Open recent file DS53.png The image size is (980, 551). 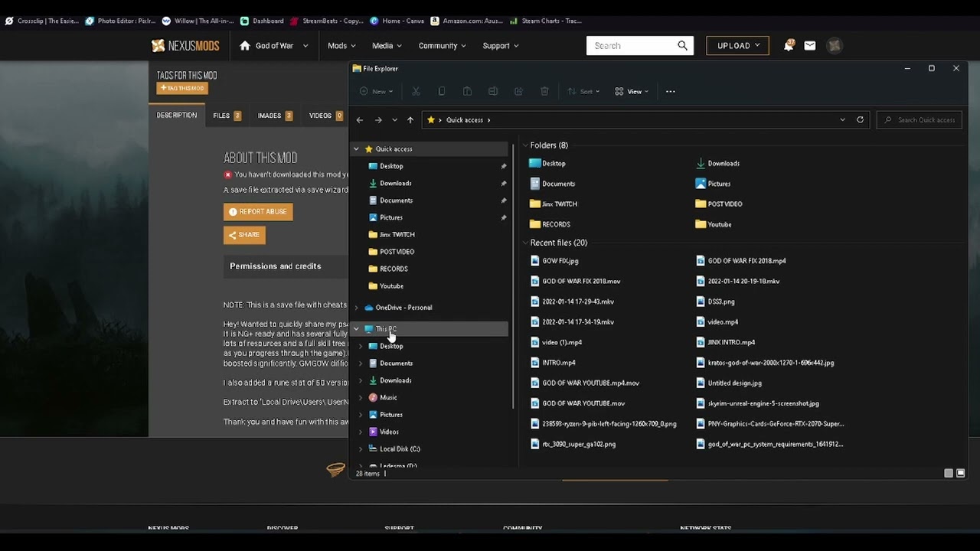pyautogui.click(x=715, y=302)
